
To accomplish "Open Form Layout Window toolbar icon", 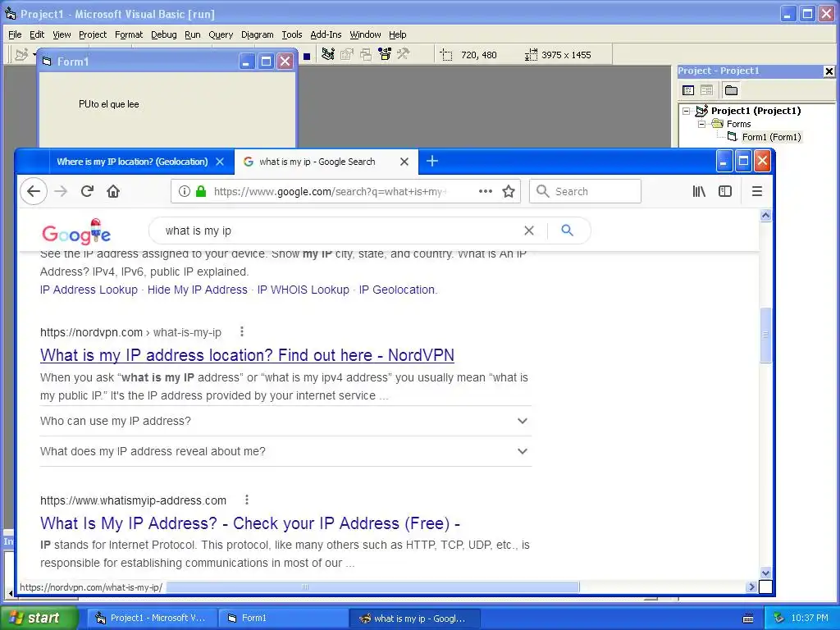I will click(x=366, y=54).
